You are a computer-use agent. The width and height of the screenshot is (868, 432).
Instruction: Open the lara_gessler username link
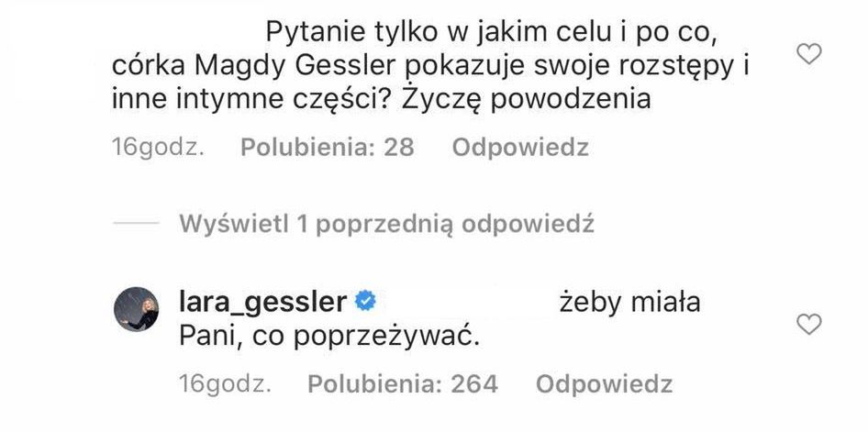coord(265,302)
